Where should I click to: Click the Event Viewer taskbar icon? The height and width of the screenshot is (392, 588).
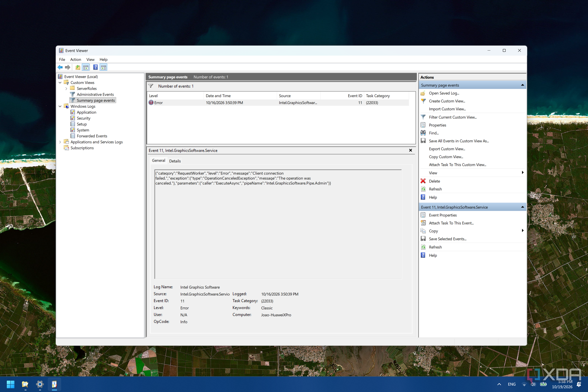coord(54,384)
